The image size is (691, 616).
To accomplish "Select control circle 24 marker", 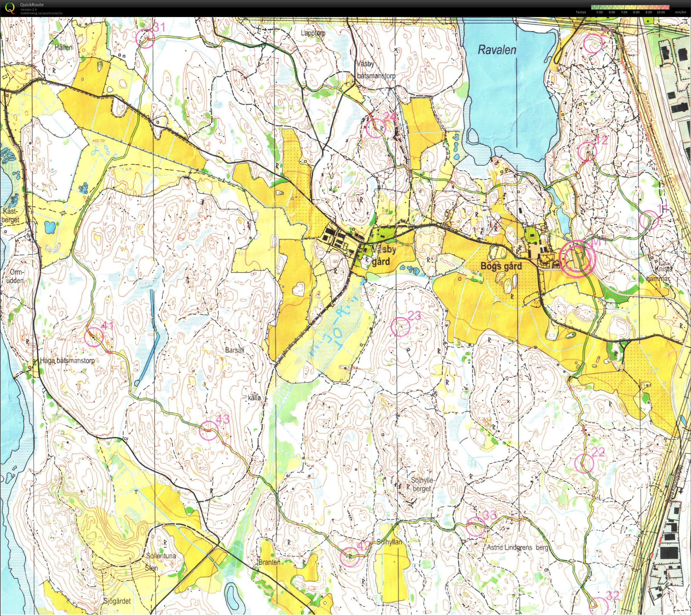I will (x=376, y=129).
